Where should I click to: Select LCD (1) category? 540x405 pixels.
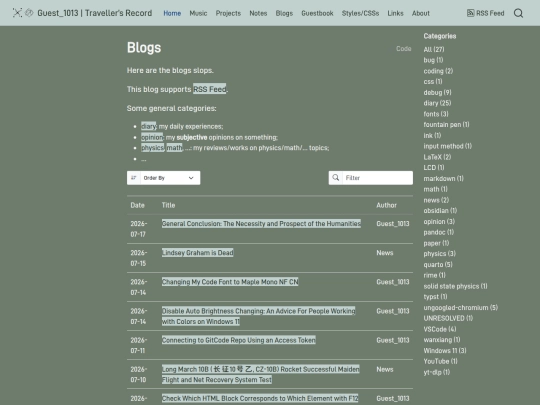[434, 167]
